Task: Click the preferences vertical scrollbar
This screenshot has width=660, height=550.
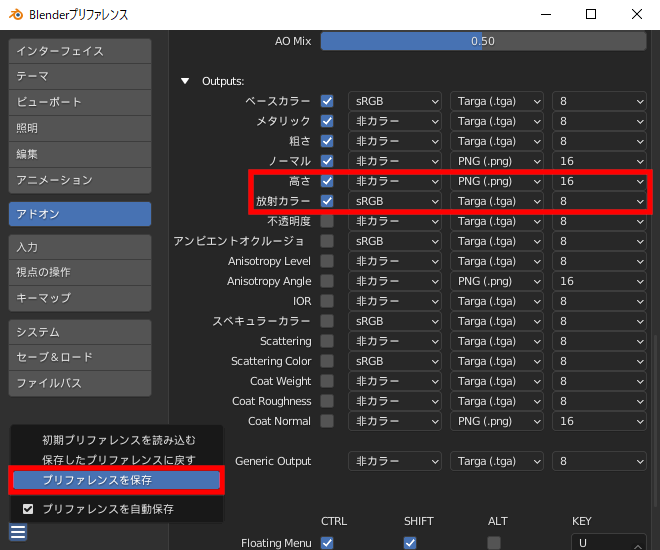Action: [x=655, y=421]
